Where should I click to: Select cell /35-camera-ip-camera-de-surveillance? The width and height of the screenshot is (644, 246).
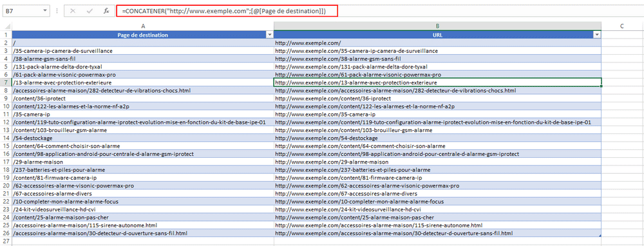click(x=142, y=51)
